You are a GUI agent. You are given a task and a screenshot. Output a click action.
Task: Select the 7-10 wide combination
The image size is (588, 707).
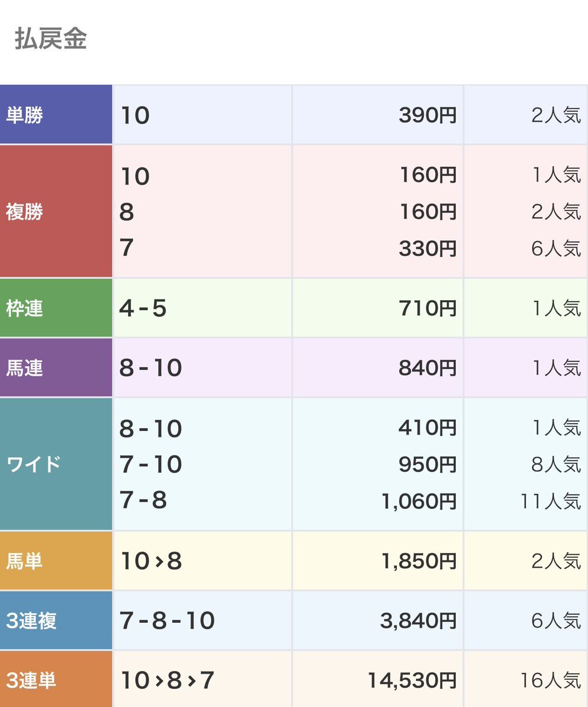pos(150,465)
